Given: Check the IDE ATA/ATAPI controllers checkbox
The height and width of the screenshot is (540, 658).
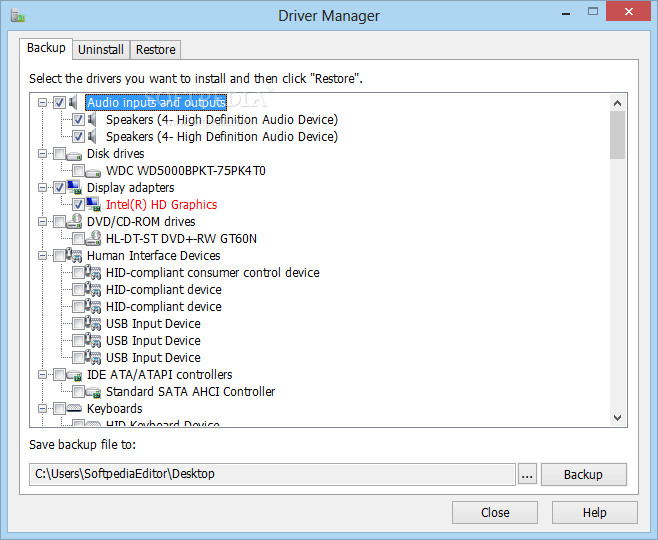Looking at the screenshot, I should tap(59, 374).
